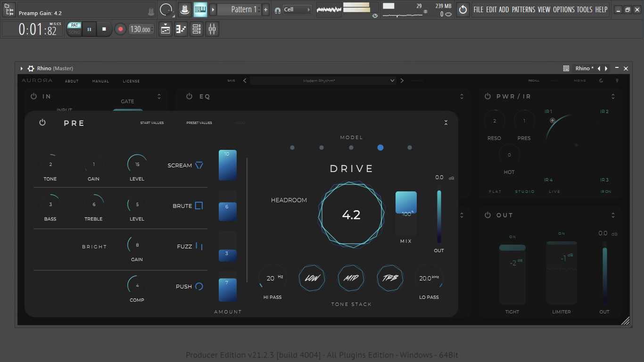Click the TIGHT -2 dB slider
644x362 pixels.
pos(512,273)
